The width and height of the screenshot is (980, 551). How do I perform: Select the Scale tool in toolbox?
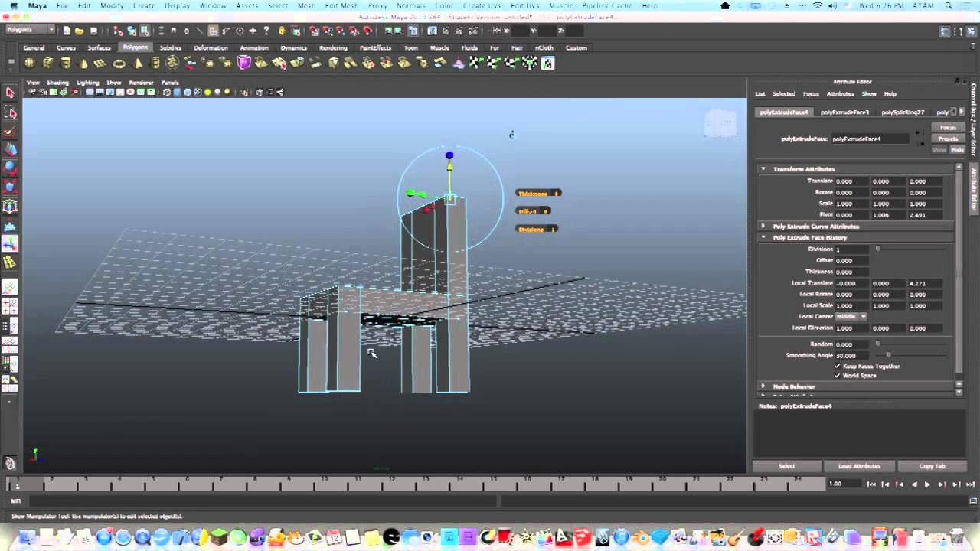[10, 187]
